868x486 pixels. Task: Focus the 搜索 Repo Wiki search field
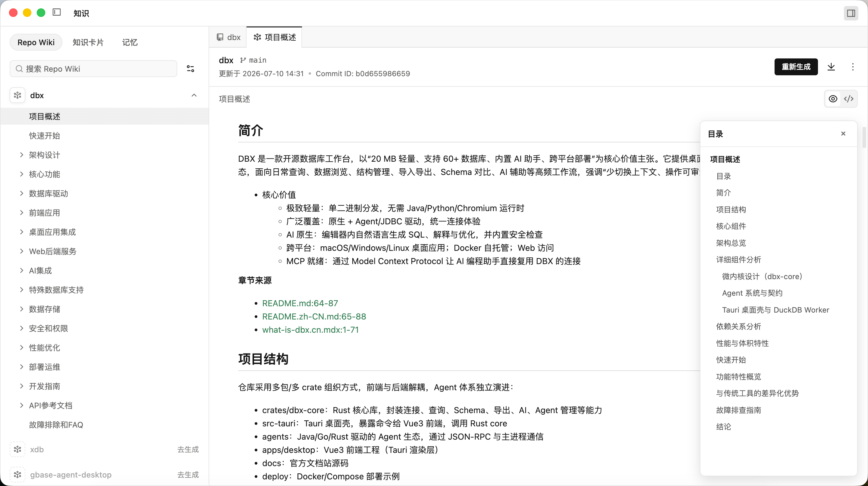click(x=93, y=69)
